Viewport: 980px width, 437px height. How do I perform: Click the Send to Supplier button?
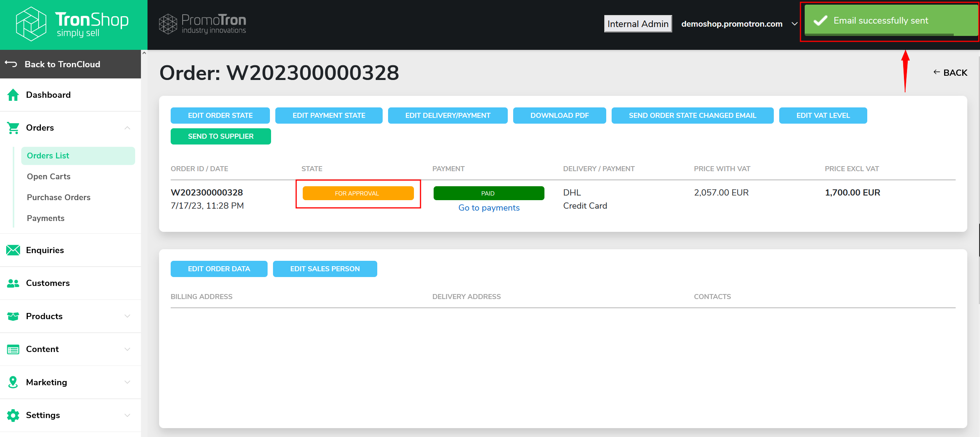coord(221,136)
